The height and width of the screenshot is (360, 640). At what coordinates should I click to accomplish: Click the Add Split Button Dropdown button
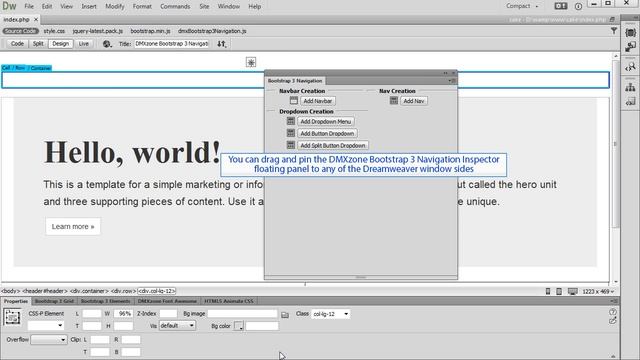[333, 145]
